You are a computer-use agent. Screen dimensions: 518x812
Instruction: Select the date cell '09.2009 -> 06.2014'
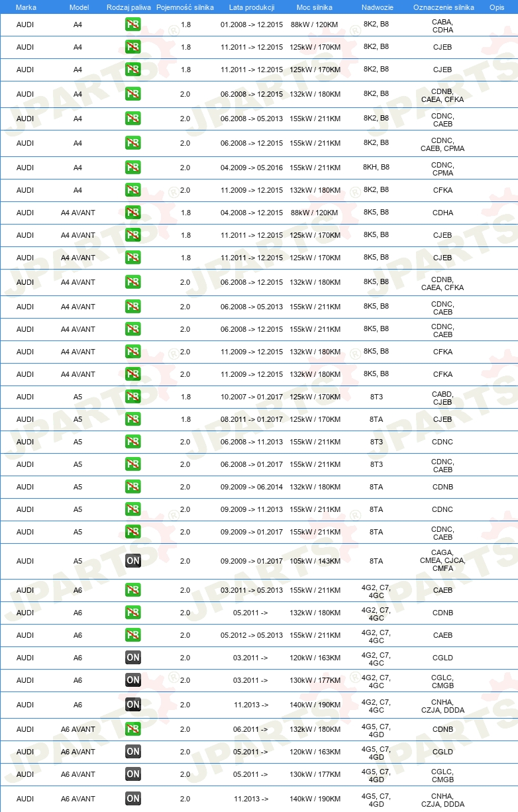click(x=252, y=487)
